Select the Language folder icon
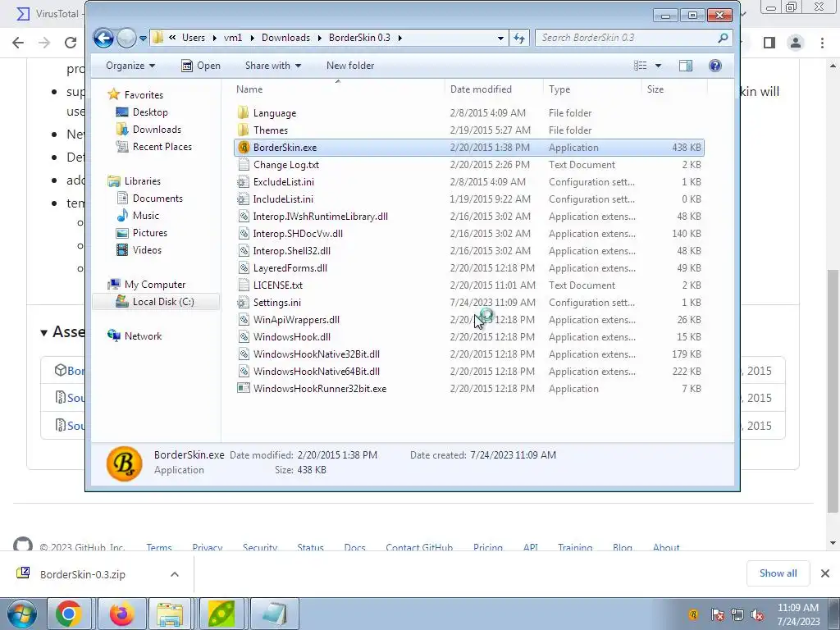840x630 pixels. (243, 112)
